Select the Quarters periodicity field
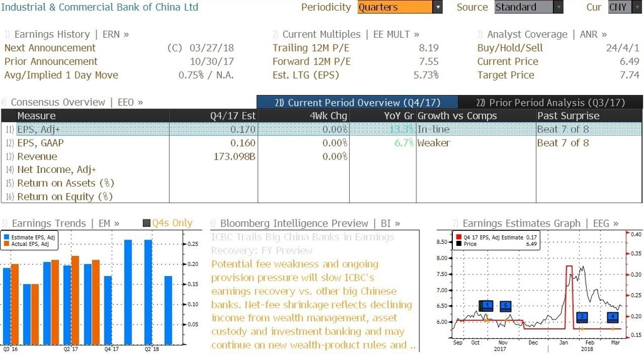The width and height of the screenshot is (644, 354). [x=395, y=7]
